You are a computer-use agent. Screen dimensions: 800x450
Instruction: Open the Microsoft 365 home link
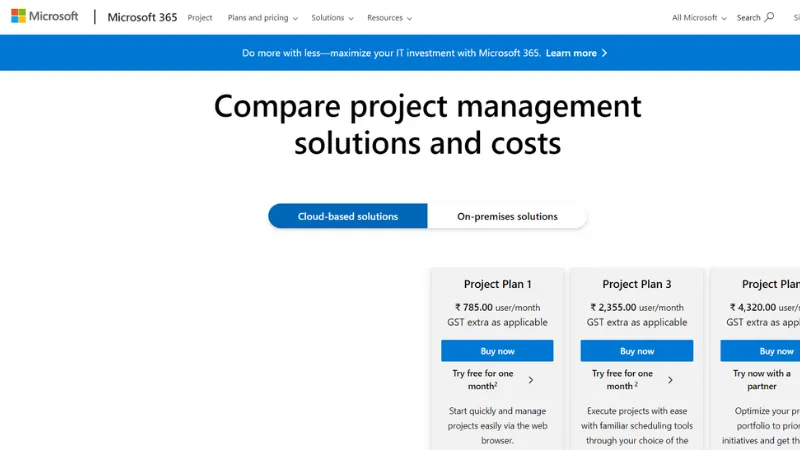[142, 17]
